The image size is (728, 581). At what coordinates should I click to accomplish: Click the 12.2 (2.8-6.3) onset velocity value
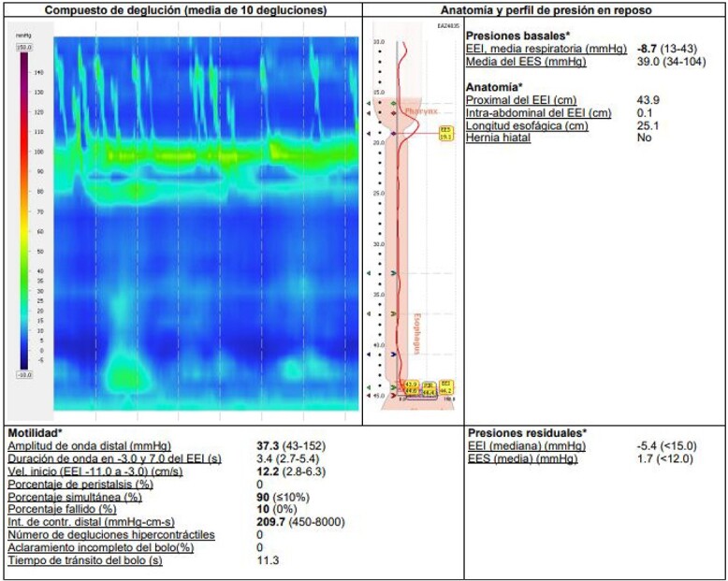(291, 472)
